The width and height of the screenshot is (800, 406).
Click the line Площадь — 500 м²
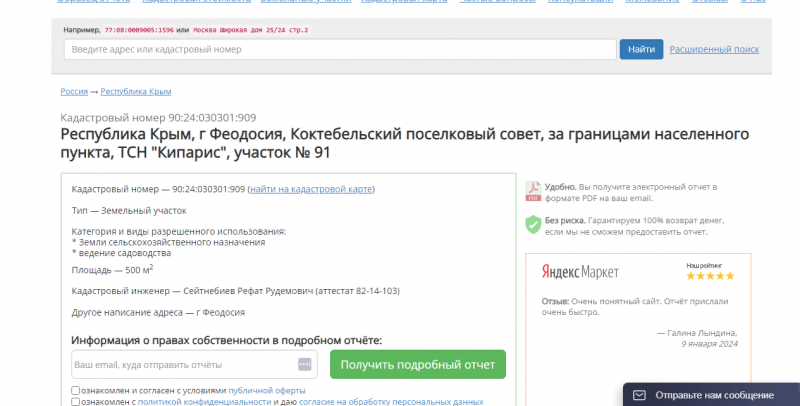point(112,269)
